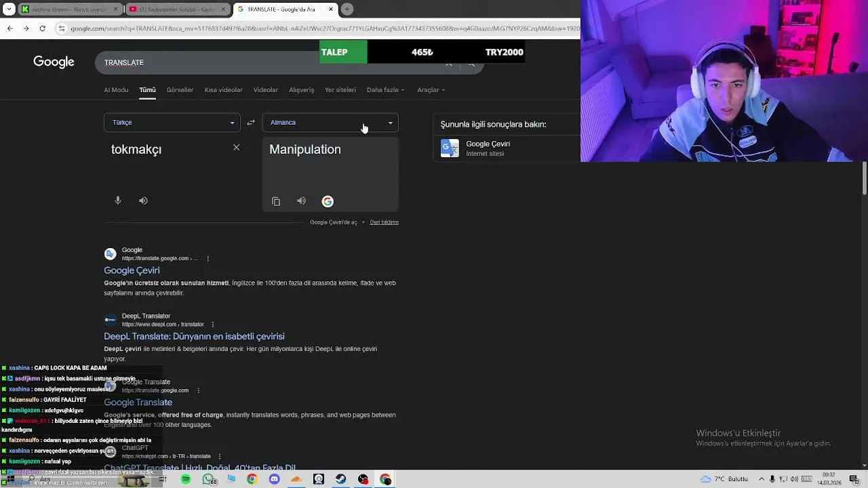Switch to the AI Modu tab

116,90
